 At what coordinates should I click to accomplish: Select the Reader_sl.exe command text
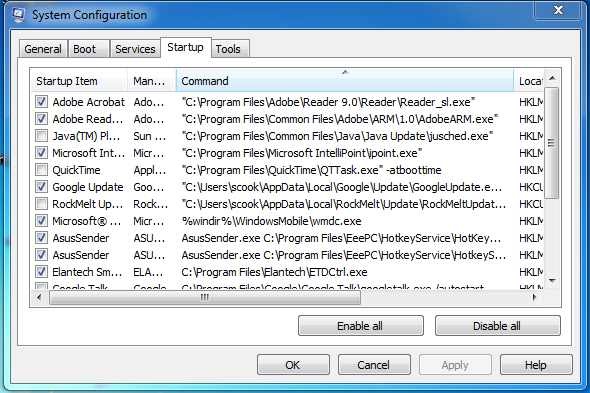click(328, 102)
